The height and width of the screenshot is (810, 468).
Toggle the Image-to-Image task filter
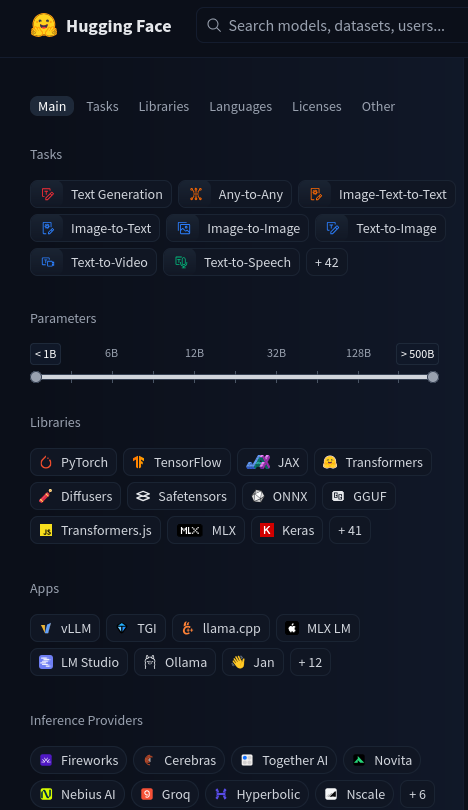tap(238, 228)
